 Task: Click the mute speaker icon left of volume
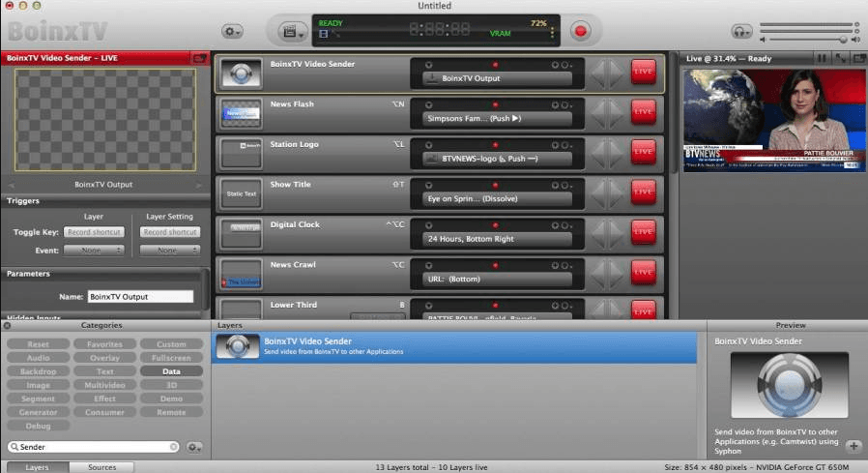[763, 40]
